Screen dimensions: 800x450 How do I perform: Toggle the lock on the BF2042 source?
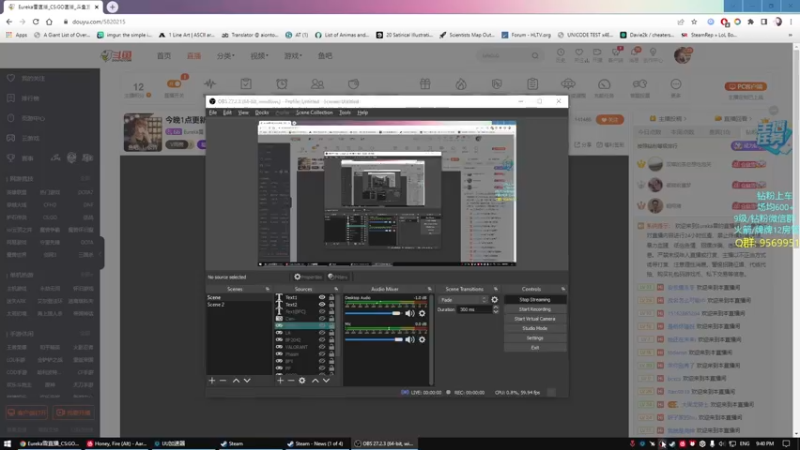tap(332, 340)
